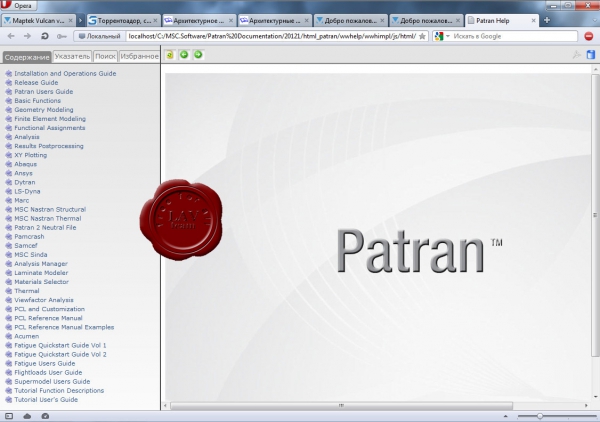
Task: Click the book icon beside Results Postprocessing
Action: (x=8, y=146)
